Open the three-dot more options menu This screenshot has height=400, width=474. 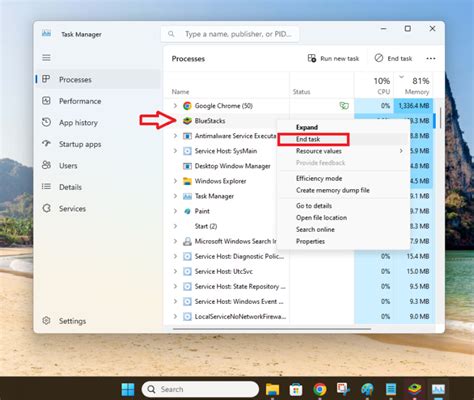click(x=431, y=59)
